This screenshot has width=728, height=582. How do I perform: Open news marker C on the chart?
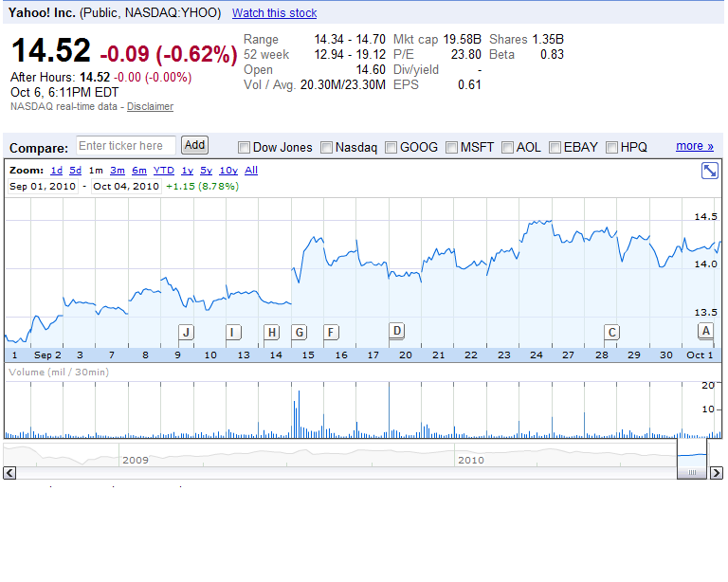pos(612,333)
